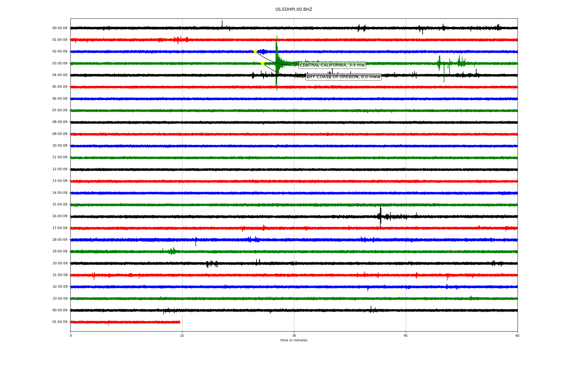Click the yellow star on the 02:00:08 trace

255,51
